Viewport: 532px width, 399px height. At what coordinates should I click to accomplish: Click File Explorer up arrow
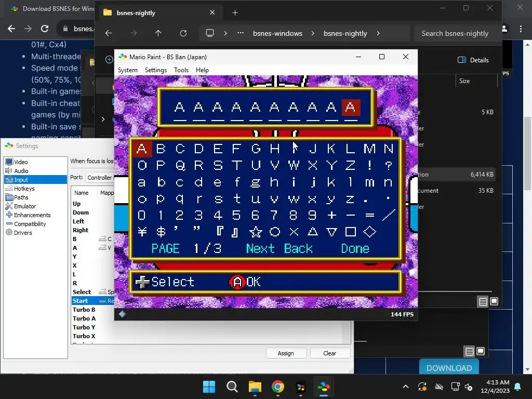tap(158, 33)
